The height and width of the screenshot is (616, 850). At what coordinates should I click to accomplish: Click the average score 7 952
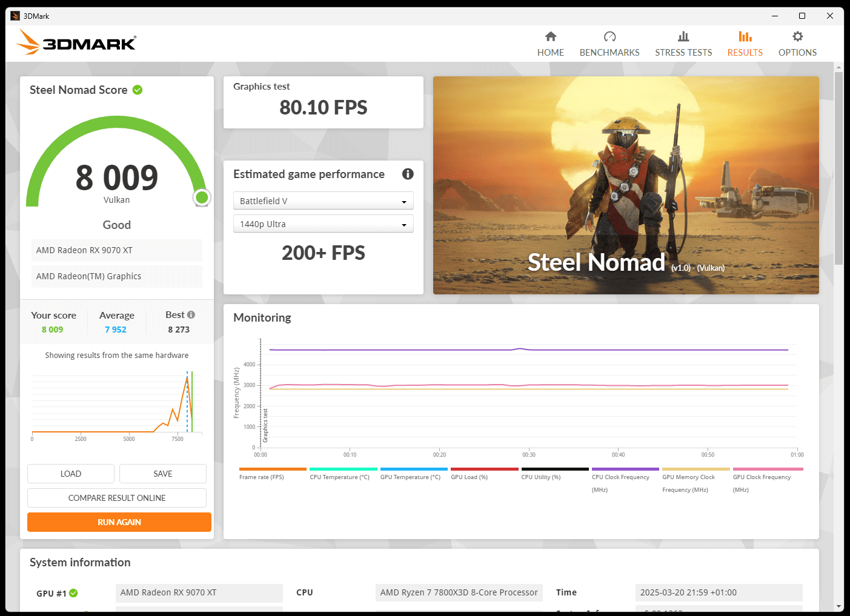(116, 330)
